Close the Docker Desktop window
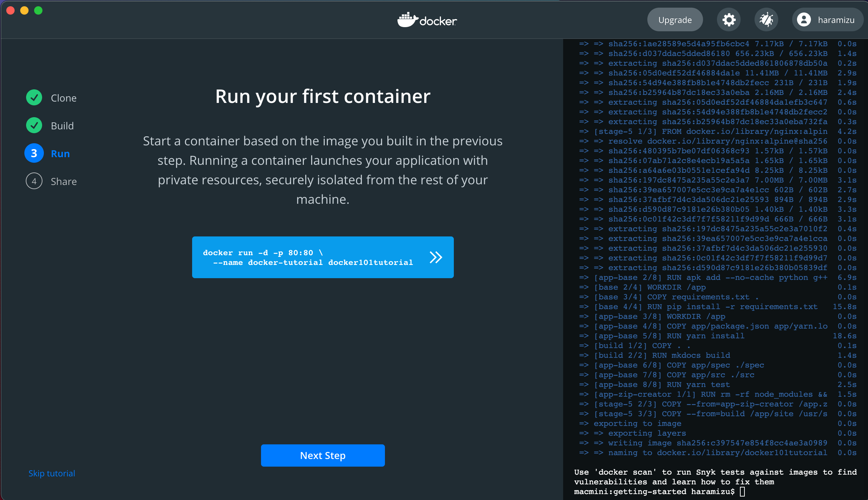Screen dimensions: 868x500 pyautogui.click(x=10, y=10)
